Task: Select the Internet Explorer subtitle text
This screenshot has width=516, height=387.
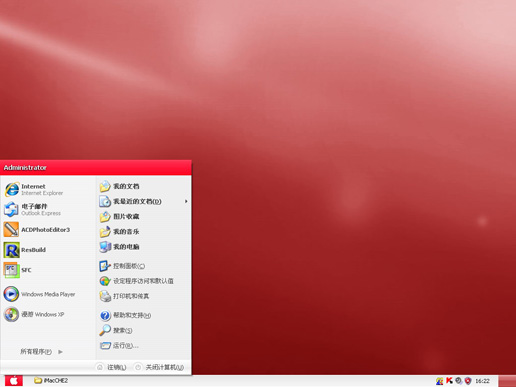Action: click(x=42, y=193)
